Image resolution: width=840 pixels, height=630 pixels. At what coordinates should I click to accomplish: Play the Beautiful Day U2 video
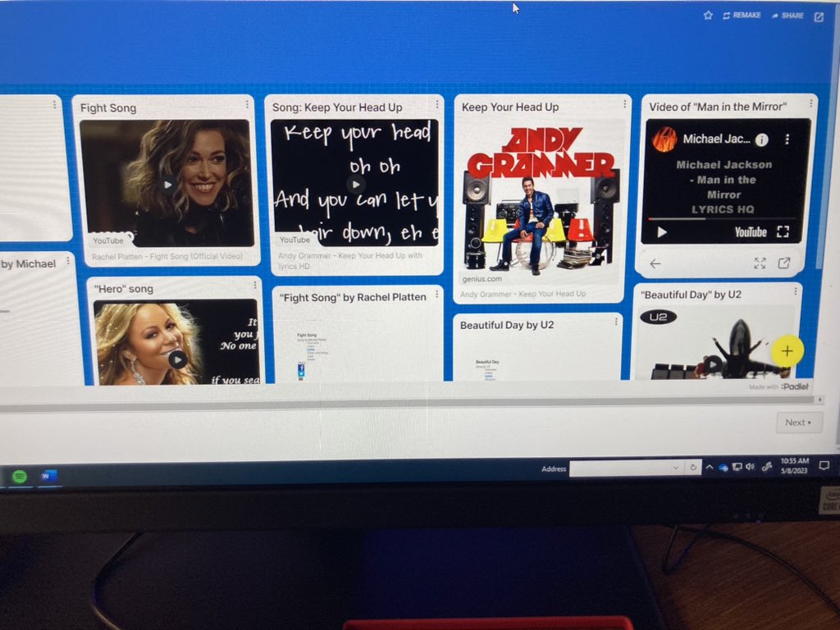713,365
